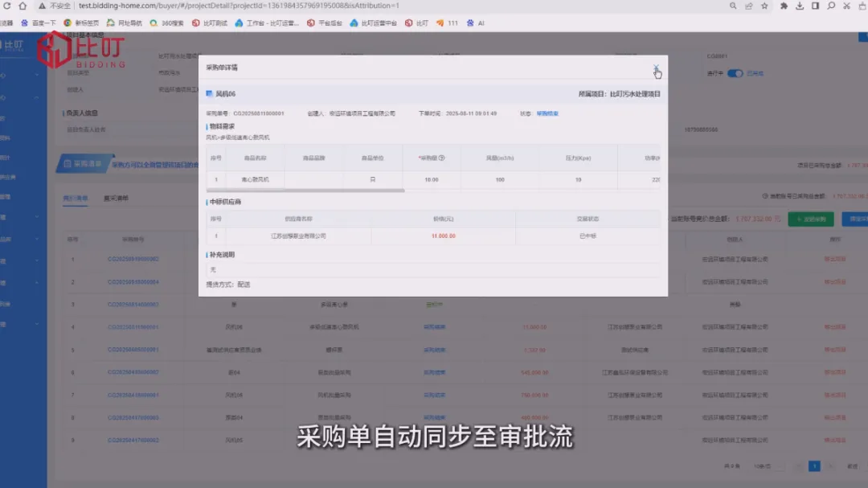868x488 pixels.
Task: Click the 已中标 status cell
Action: [588, 236]
